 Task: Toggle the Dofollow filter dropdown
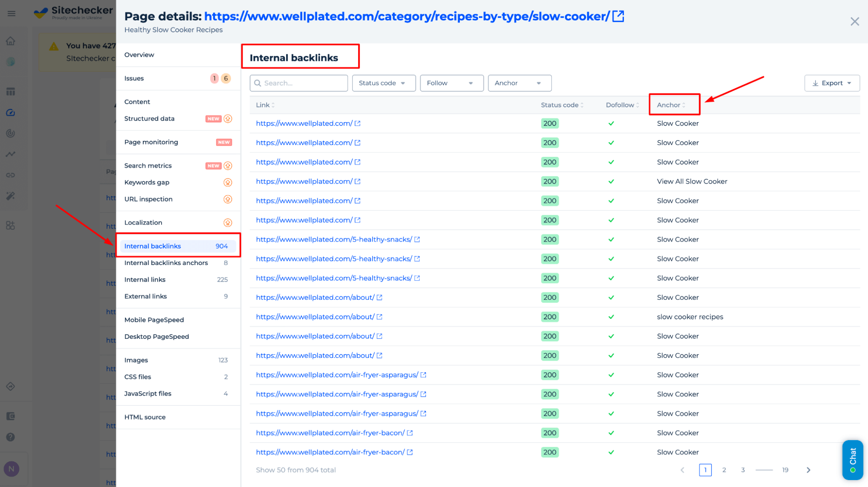[x=450, y=83]
